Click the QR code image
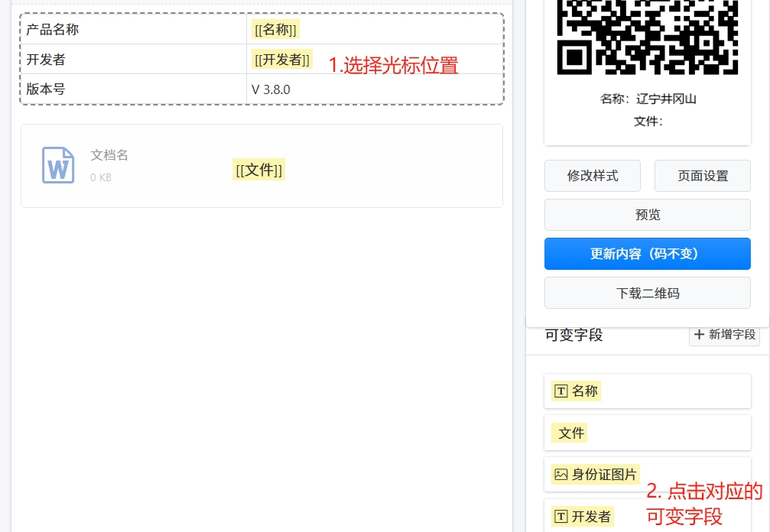 click(648, 37)
